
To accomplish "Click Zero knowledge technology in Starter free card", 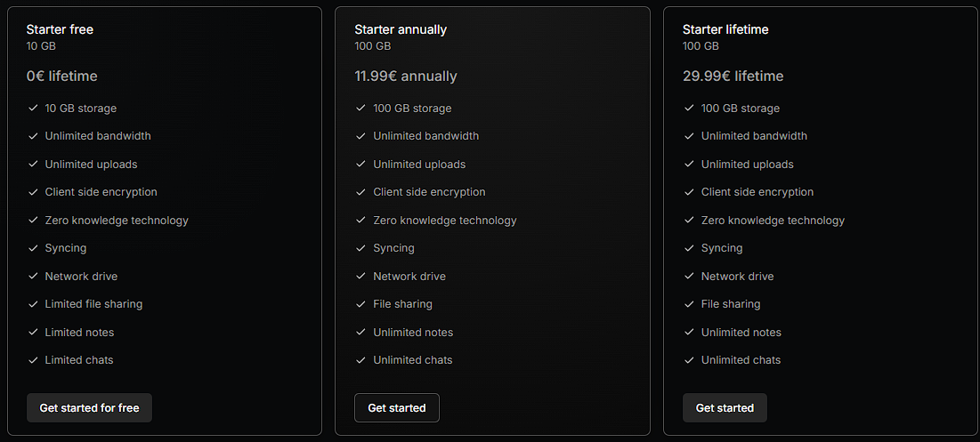I will point(117,221).
